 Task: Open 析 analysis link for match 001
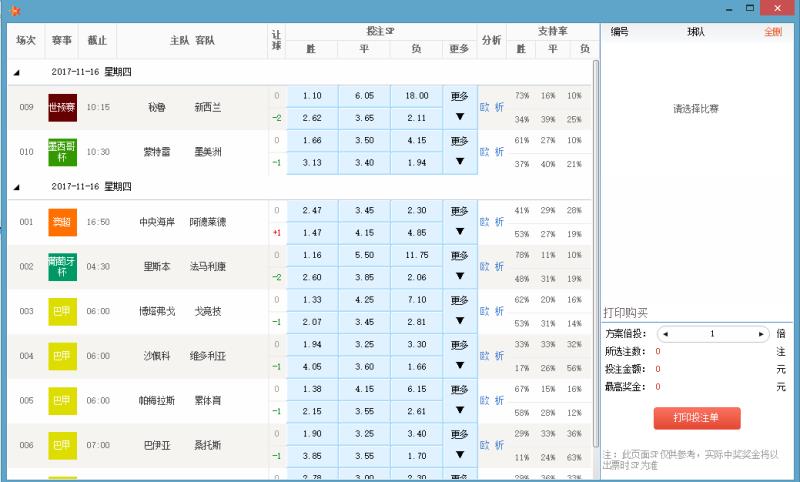tap(499, 222)
